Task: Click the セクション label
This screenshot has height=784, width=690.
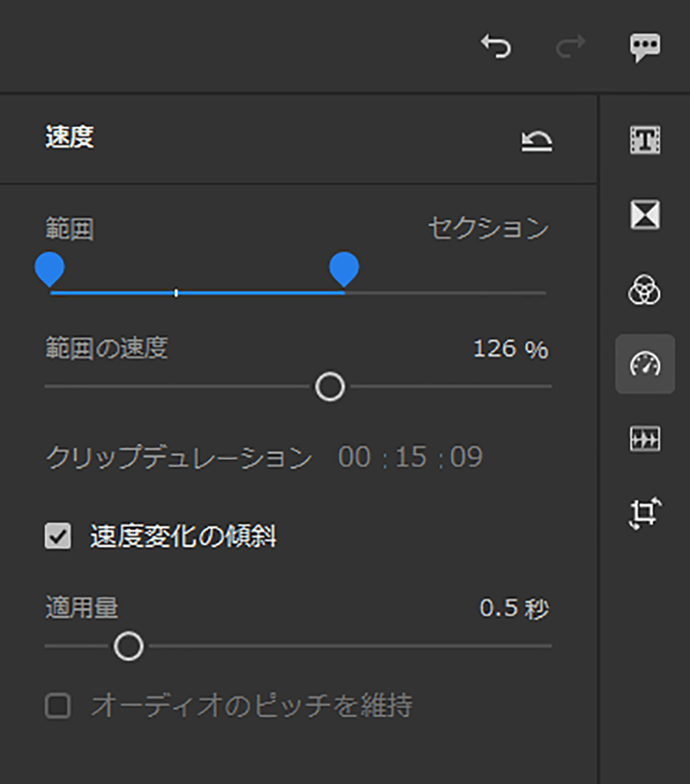Action: click(488, 228)
